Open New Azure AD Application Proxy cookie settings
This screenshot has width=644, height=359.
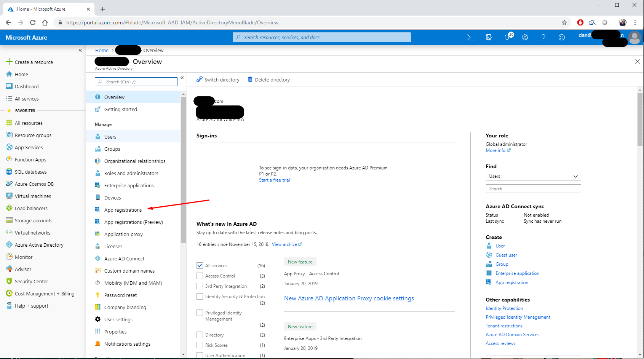[349, 298]
